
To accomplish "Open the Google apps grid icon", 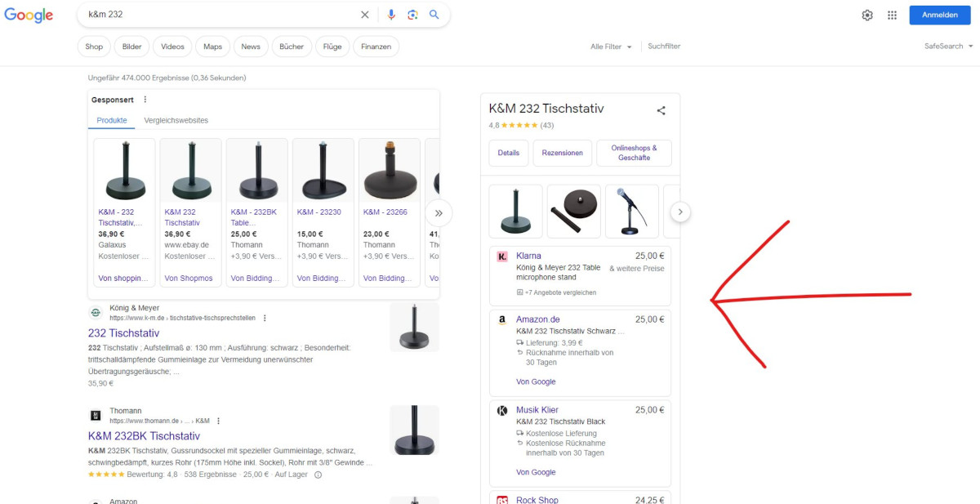I will pos(892,15).
